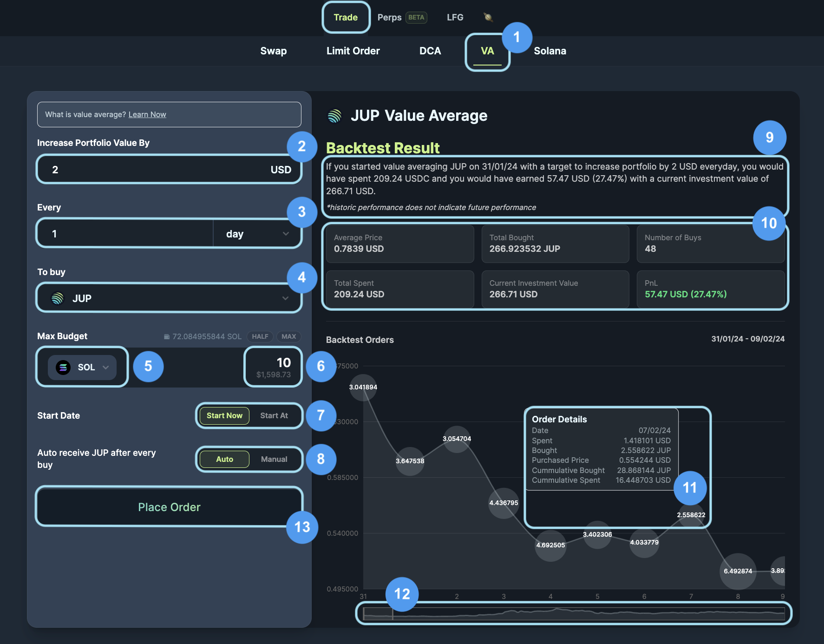Screen dimensions: 824x644
Task: Set auto receive to Manual
Action: click(x=274, y=459)
